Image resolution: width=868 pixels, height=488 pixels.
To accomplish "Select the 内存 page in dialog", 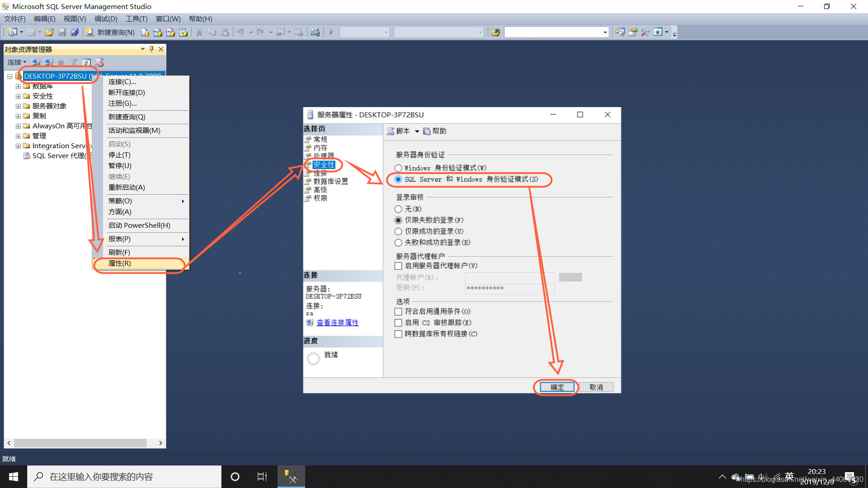I will click(x=321, y=148).
